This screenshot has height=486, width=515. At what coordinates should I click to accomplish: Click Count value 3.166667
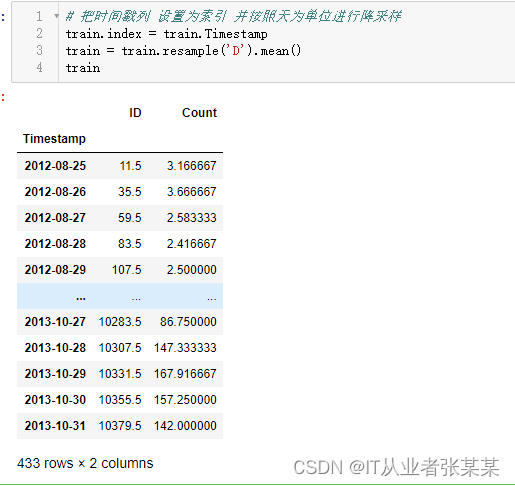pyautogui.click(x=192, y=166)
